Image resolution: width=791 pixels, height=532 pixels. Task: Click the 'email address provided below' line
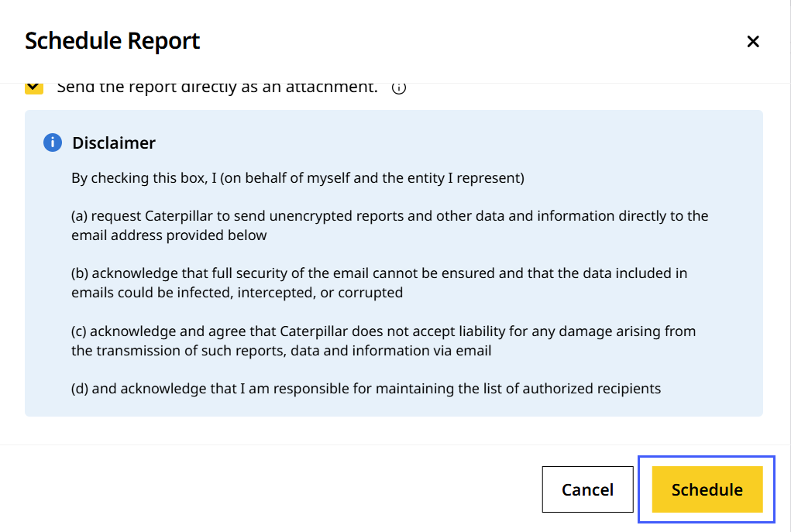coord(169,235)
